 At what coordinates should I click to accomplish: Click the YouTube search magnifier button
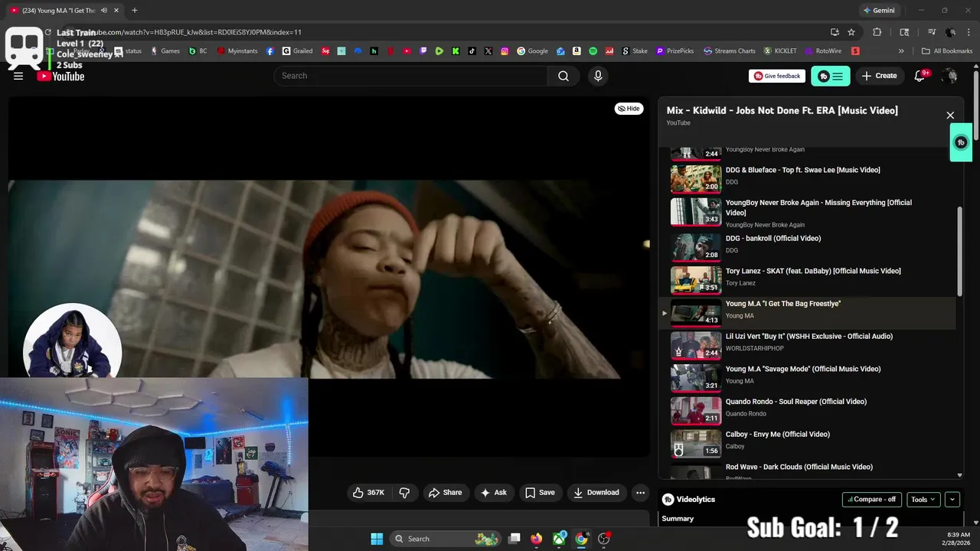pyautogui.click(x=563, y=76)
